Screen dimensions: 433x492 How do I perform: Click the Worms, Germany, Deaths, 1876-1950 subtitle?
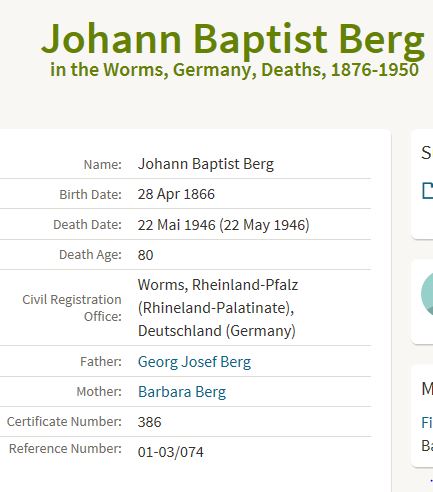coord(234,70)
